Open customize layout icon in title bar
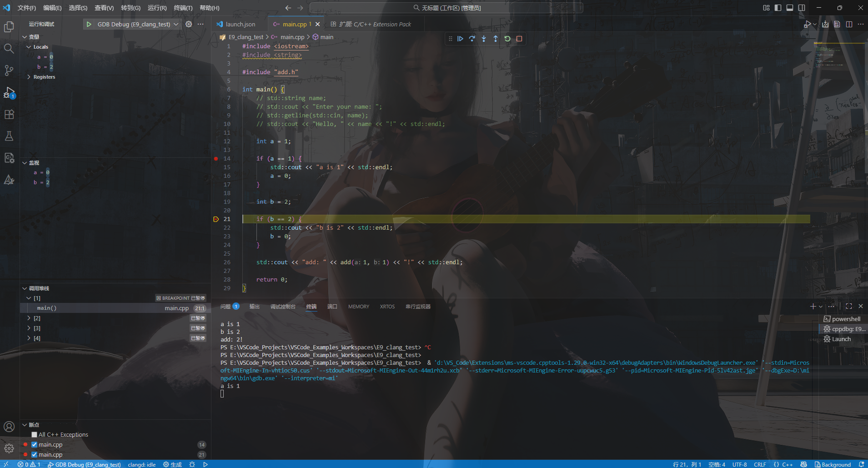868x468 pixels. (766, 8)
